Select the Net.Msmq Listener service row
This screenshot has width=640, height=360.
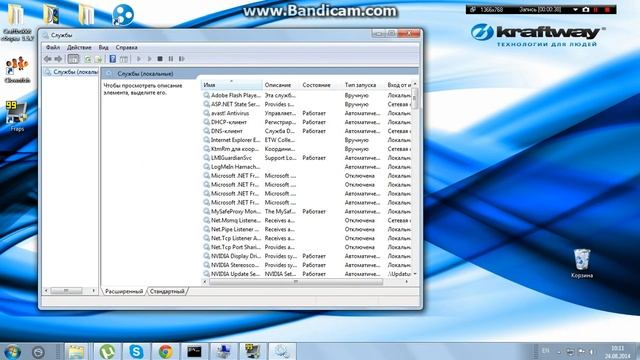coord(307,220)
